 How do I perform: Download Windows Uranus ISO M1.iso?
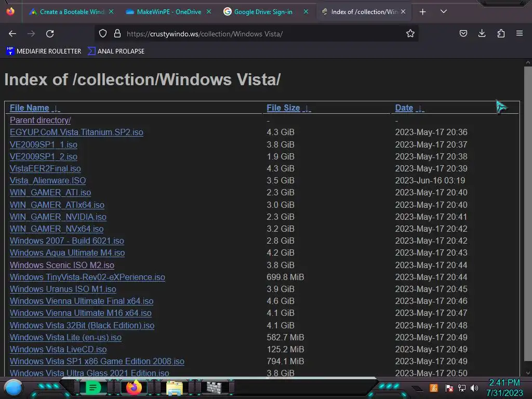[63, 289]
